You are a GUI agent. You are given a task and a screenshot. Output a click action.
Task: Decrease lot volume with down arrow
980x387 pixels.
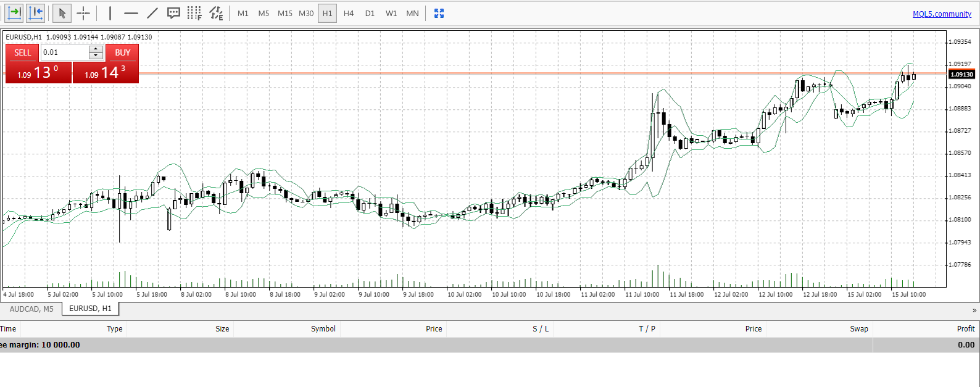point(96,56)
